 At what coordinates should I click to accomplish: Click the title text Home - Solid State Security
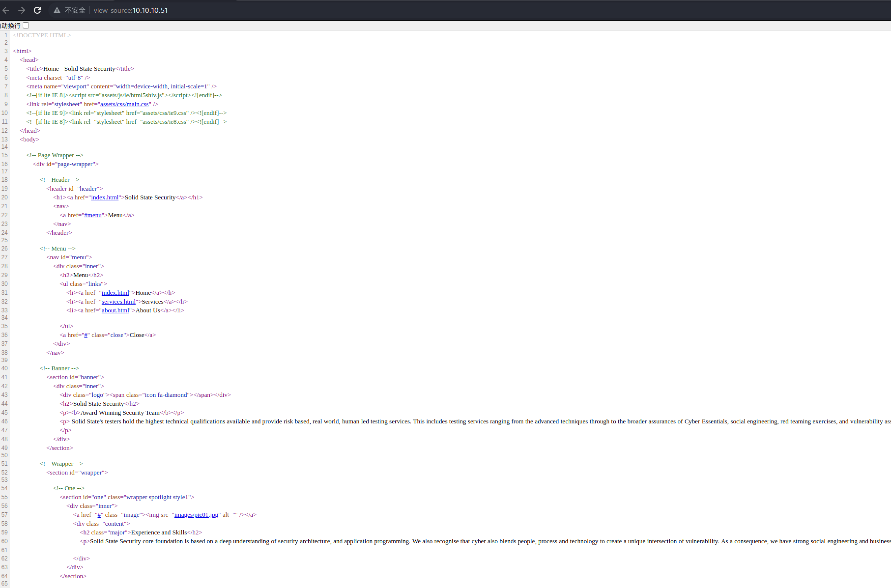tap(79, 69)
